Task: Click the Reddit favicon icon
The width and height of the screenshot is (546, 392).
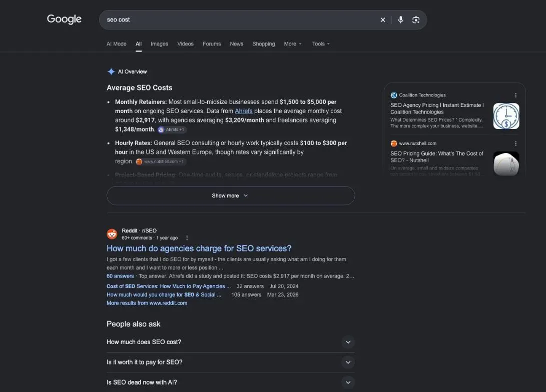Action: (112, 234)
